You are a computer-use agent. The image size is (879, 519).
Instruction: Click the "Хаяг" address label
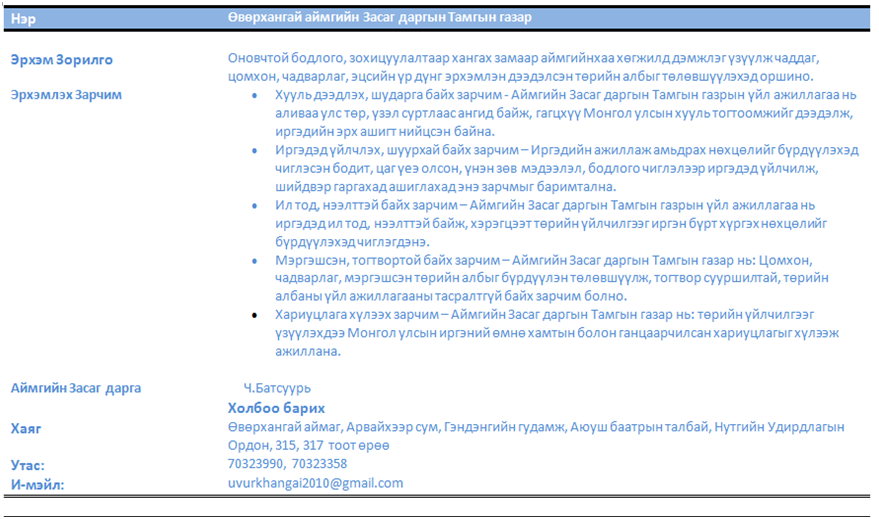click(x=26, y=428)
